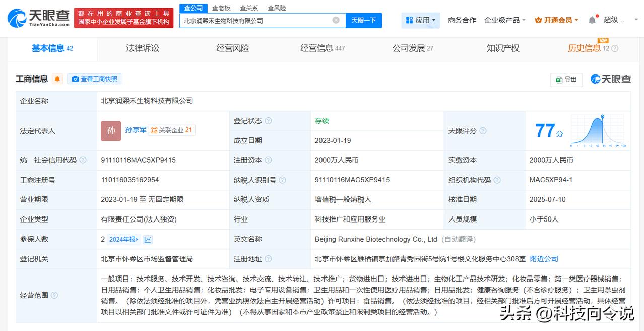Switch to the 查公司 search tab
Viewport: 644px width, 331px height.
pos(194,8)
